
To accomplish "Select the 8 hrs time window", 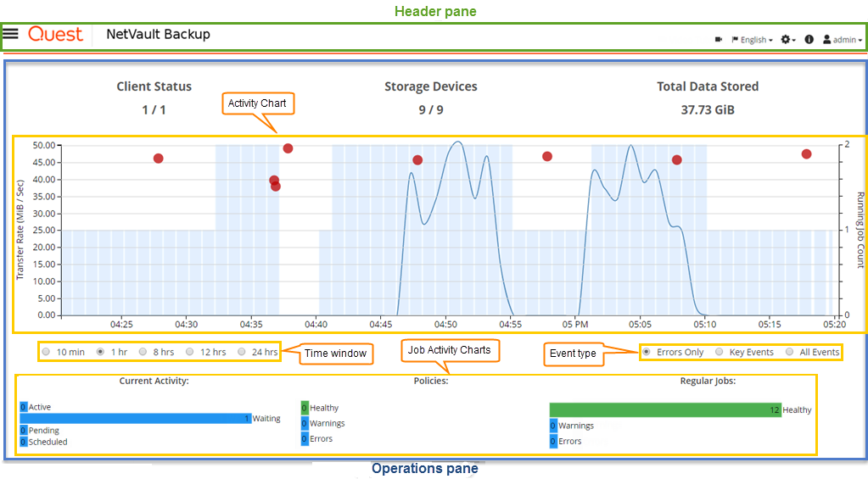I will click(x=143, y=352).
